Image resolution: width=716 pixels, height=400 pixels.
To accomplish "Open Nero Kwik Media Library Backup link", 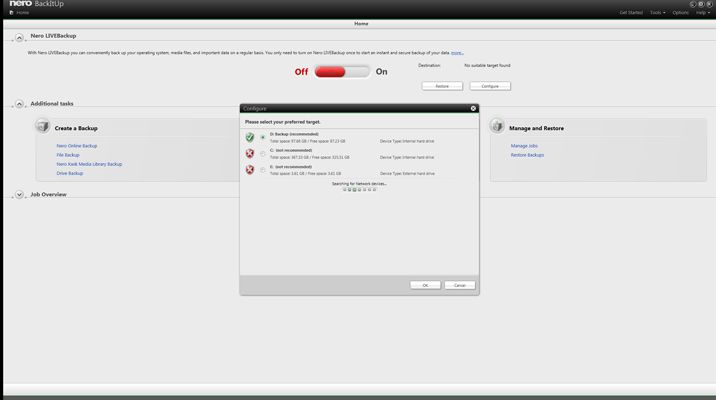I will click(x=89, y=164).
